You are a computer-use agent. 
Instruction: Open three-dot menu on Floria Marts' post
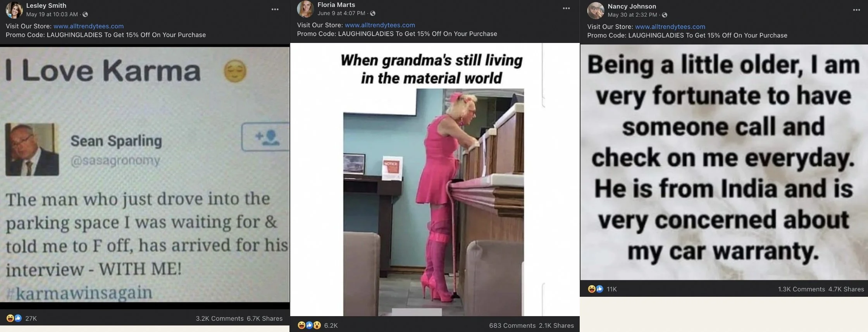click(x=566, y=8)
